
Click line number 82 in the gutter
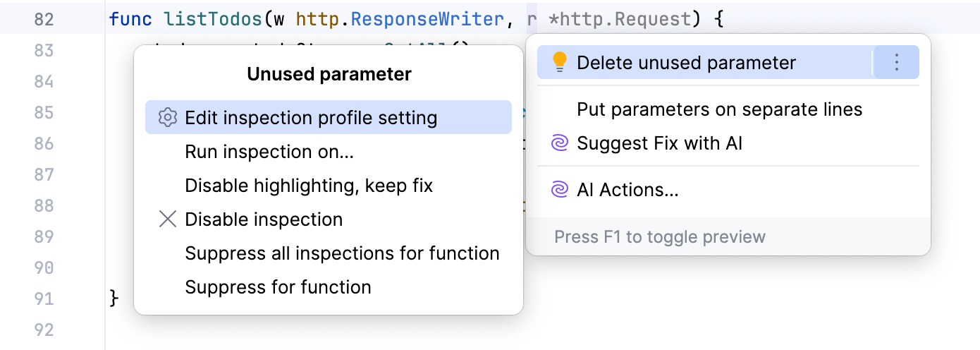coord(44,19)
